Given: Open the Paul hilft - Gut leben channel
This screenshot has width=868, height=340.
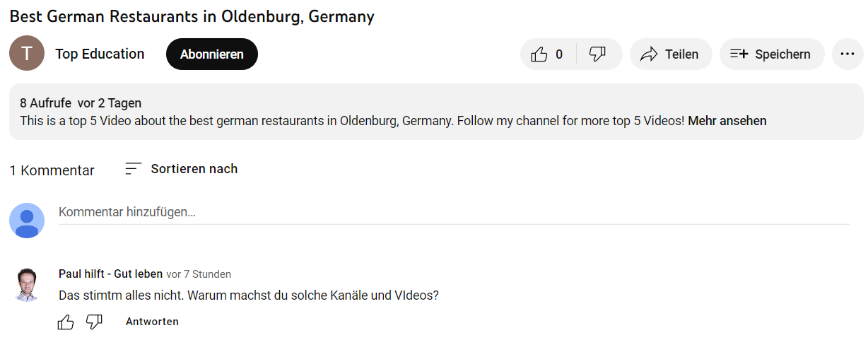Looking at the screenshot, I should click(110, 274).
